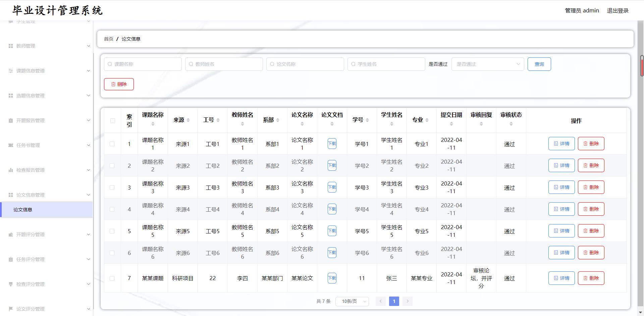Open the 是否通过 filter dropdown

pyautogui.click(x=488, y=64)
